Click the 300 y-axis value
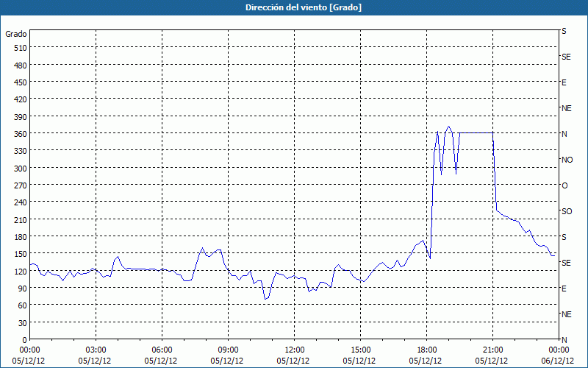 click(x=21, y=169)
